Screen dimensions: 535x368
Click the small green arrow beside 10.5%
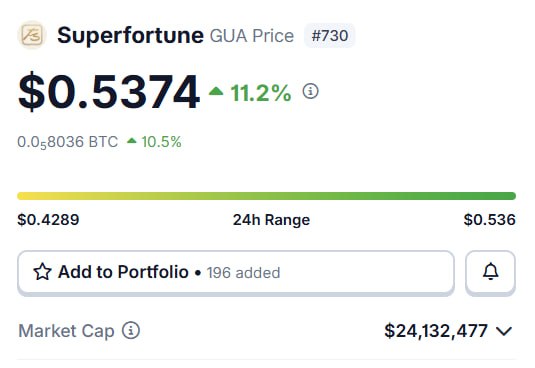click(132, 141)
